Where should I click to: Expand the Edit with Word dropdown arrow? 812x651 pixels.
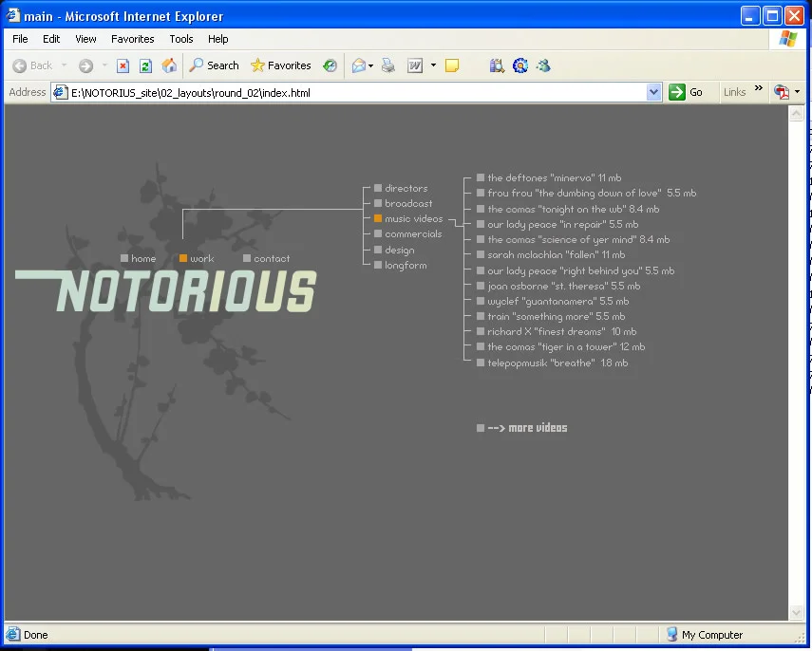coord(433,65)
